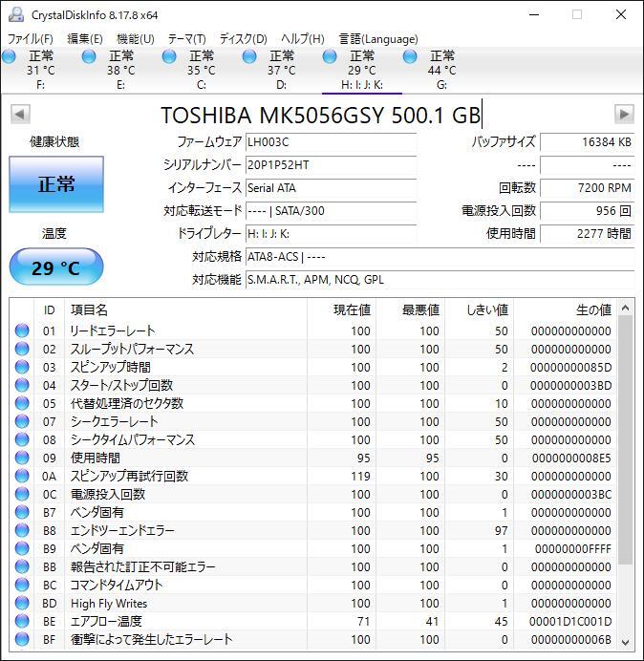The width and height of the screenshot is (644, 661).
Task: Click status dot for ID 01 リードエラーレート
Action: pyautogui.click(x=22, y=330)
